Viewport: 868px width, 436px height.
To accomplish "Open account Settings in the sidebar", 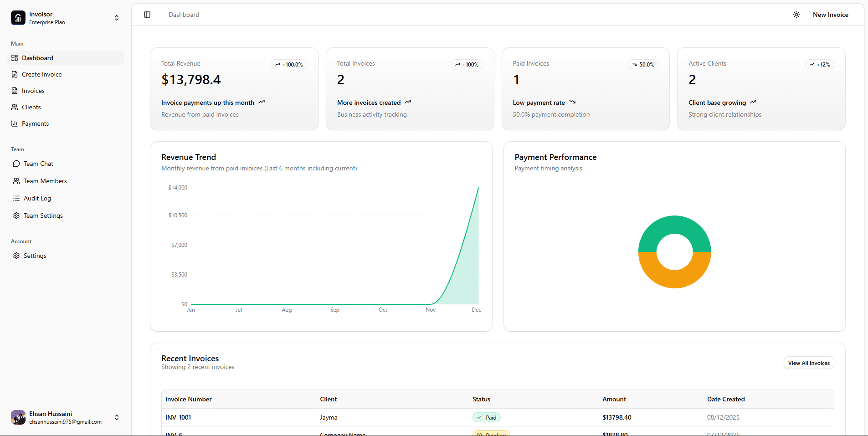I will tap(35, 256).
